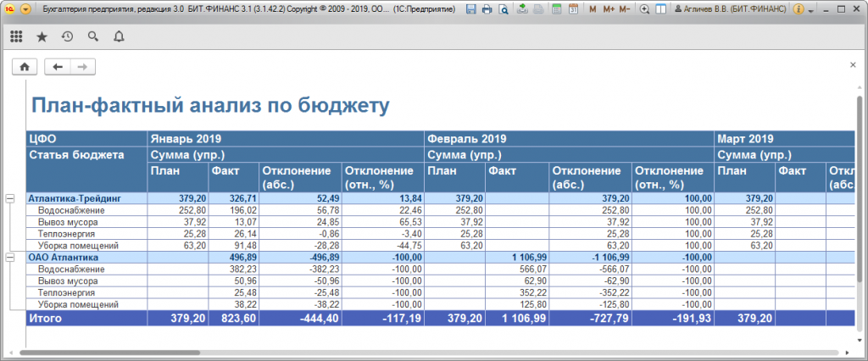Screen dimensions: 868x361
Task: Collapse the Атлантика-Трейдинг group
Action: 10,197
